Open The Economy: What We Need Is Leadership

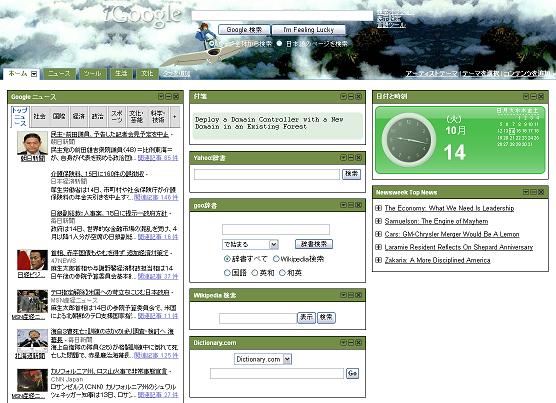[x=449, y=208]
